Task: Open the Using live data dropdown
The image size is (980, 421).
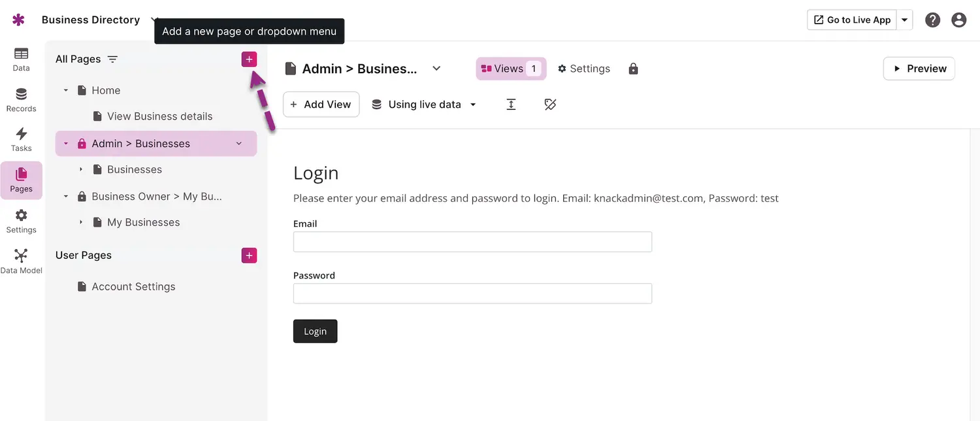Action: pyautogui.click(x=425, y=105)
